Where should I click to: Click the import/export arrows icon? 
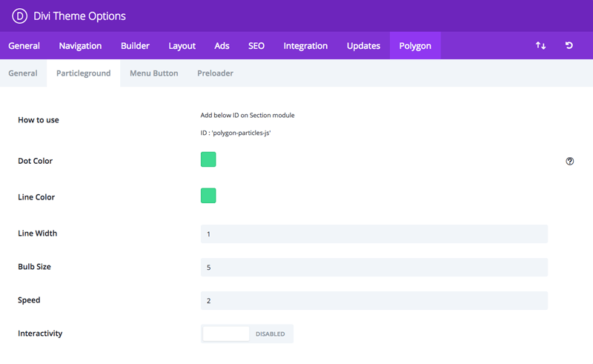(540, 45)
